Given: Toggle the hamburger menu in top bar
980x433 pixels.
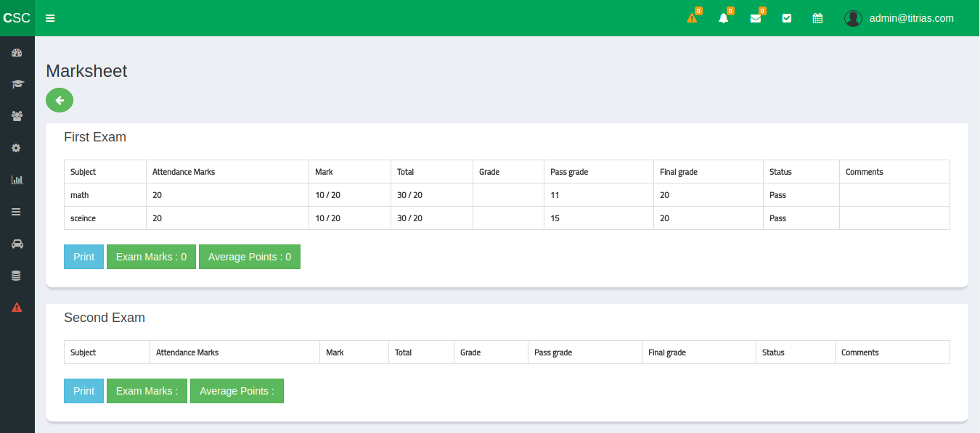Looking at the screenshot, I should (50, 18).
